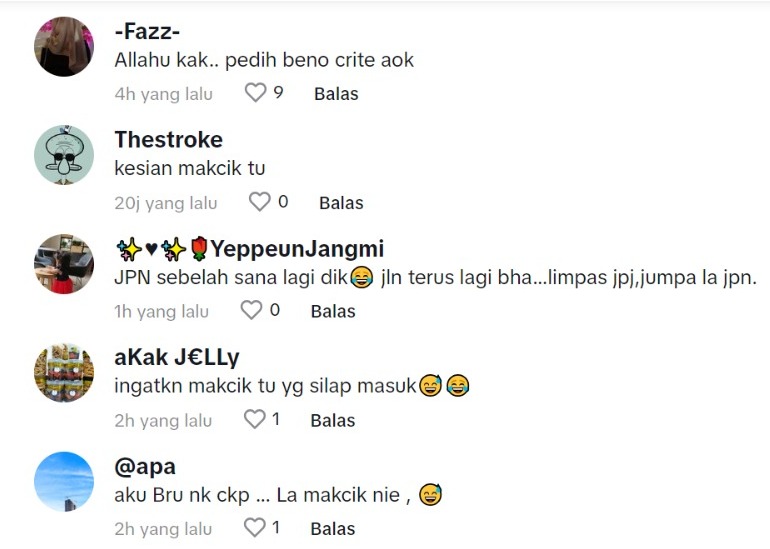Like Thestroke's comment with the heart
The width and height of the screenshot is (770, 549).
pyautogui.click(x=259, y=201)
